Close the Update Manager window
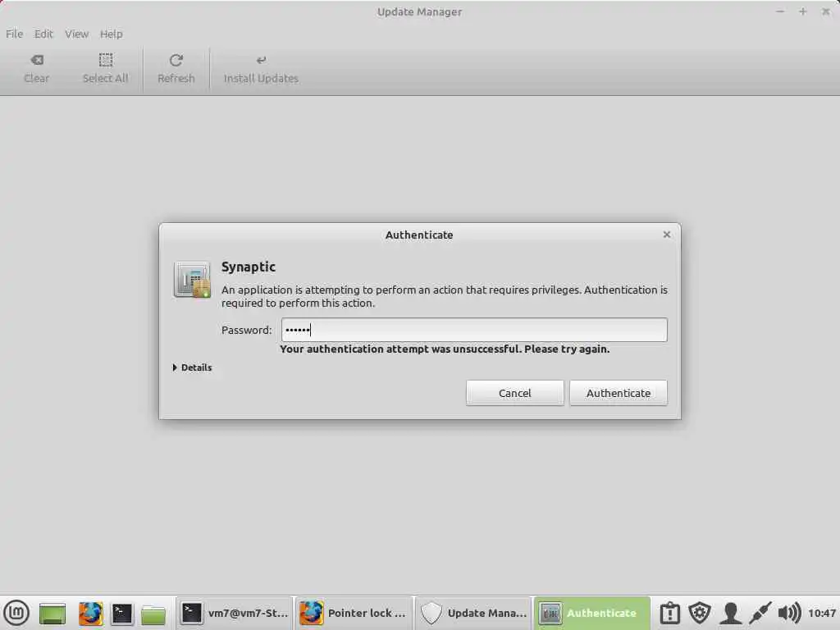 825,11
